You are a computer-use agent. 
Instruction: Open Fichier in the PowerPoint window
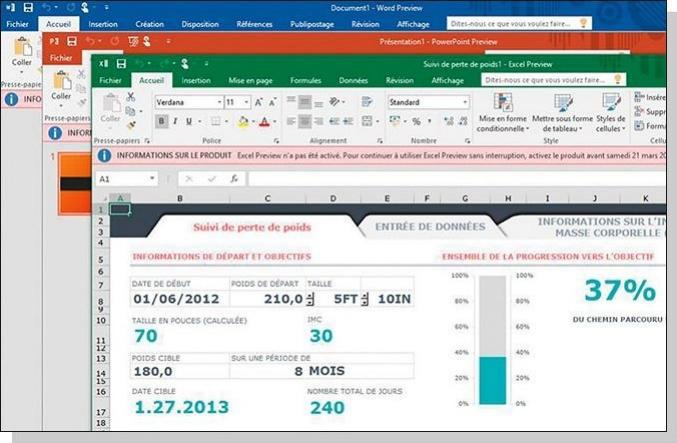click(61, 58)
